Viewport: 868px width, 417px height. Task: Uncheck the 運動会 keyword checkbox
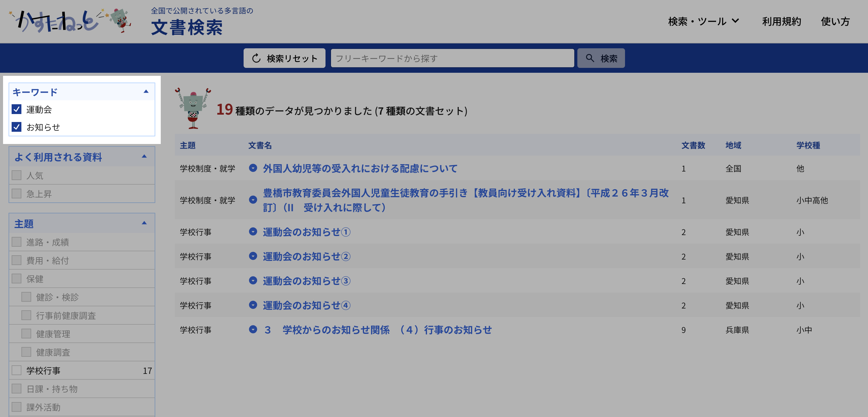pyautogui.click(x=17, y=109)
